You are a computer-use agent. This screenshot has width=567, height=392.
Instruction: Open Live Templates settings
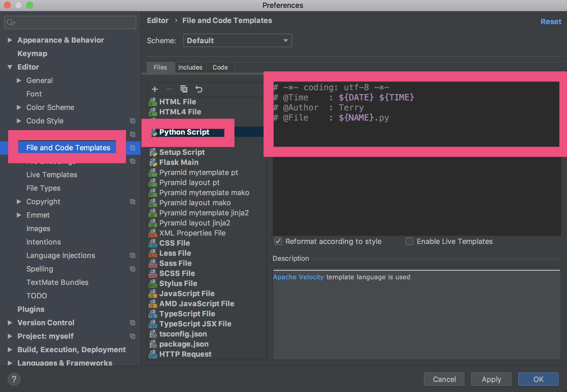coord(52,175)
